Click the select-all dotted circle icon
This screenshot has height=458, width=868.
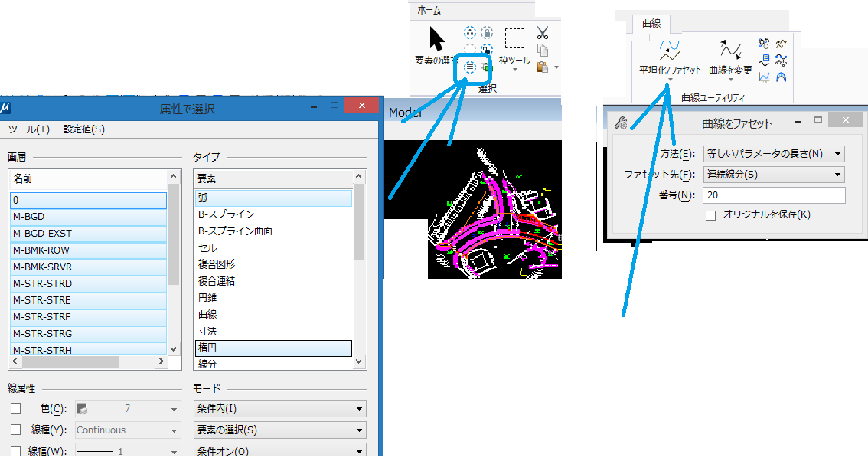coord(469,33)
